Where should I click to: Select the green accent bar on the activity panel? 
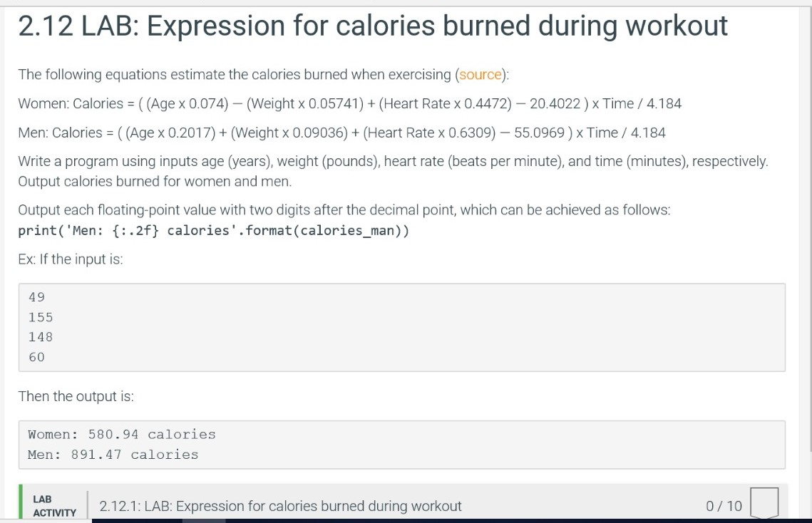click(19, 504)
